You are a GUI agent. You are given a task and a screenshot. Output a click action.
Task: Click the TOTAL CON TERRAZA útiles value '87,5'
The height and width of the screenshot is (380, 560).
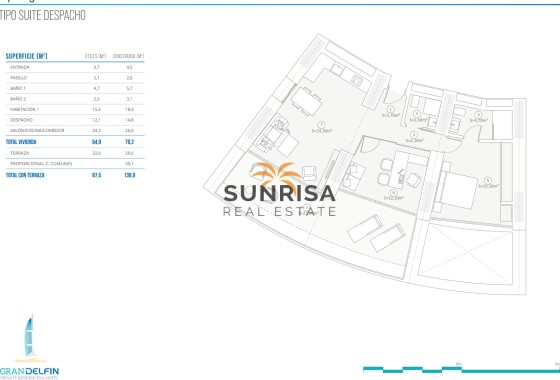tap(96, 175)
